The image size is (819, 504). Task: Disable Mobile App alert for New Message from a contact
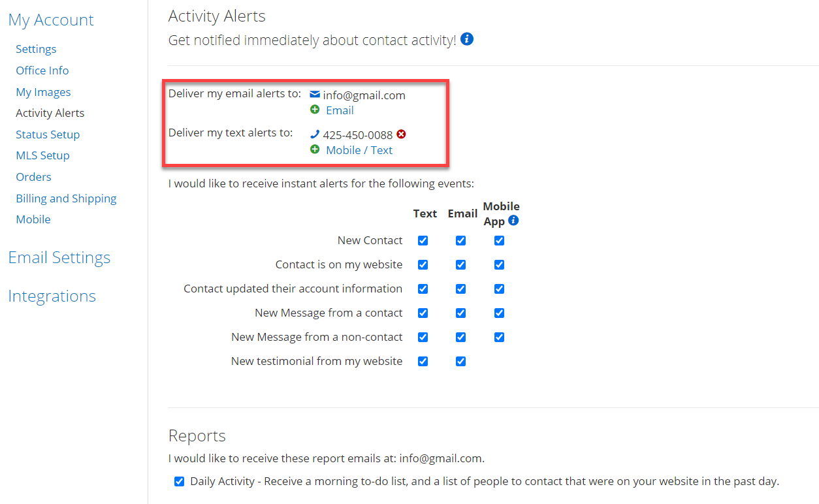pos(500,313)
